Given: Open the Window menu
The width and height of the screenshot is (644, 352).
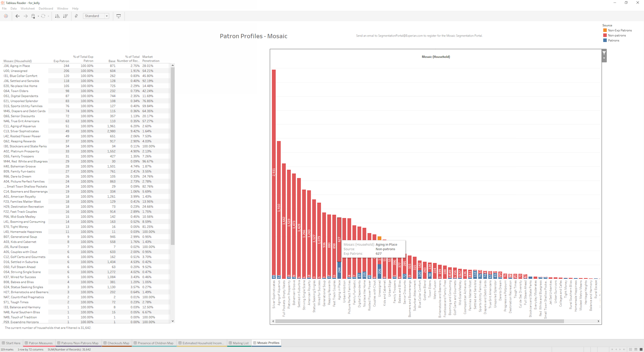Looking at the screenshot, I should (62, 8).
